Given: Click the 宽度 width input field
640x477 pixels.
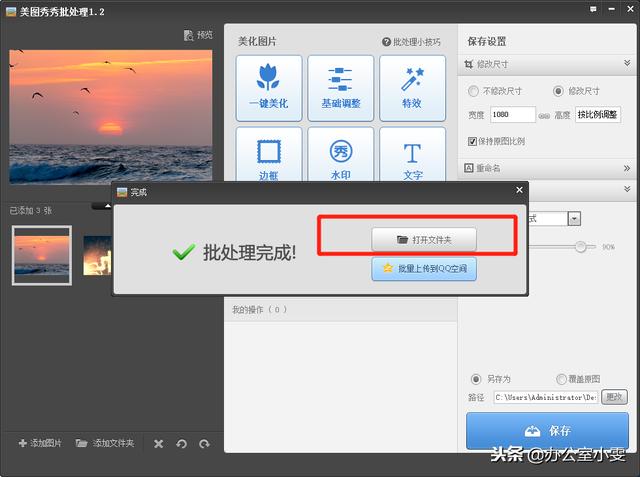Looking at the screenshot, I should 513,115.
